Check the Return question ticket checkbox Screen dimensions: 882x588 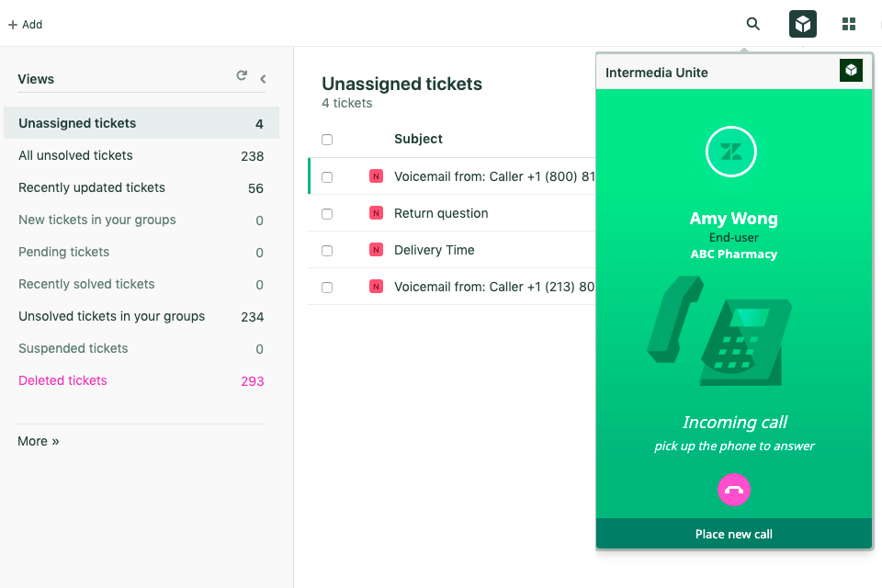click(x=327, y=213)
